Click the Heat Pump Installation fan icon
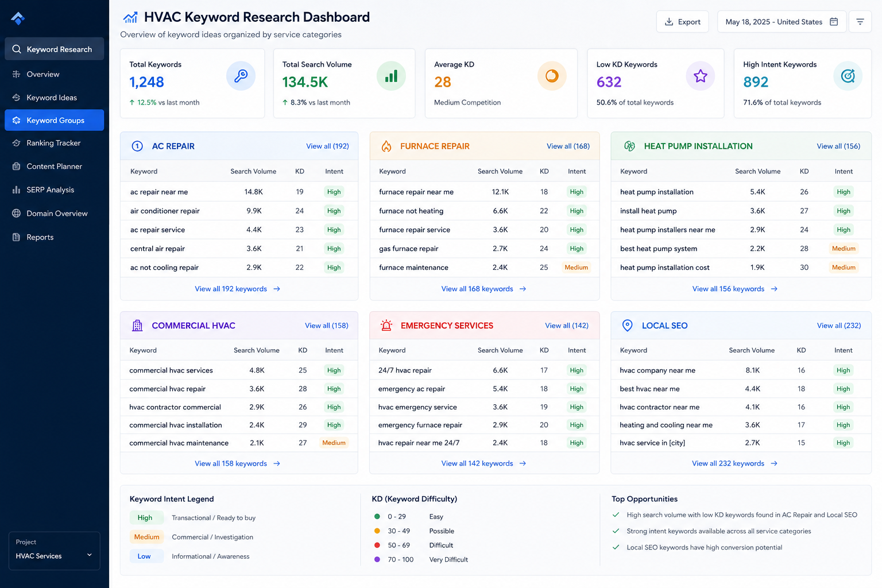The height and width of the screenshot is (588, 882). (629, 146)
